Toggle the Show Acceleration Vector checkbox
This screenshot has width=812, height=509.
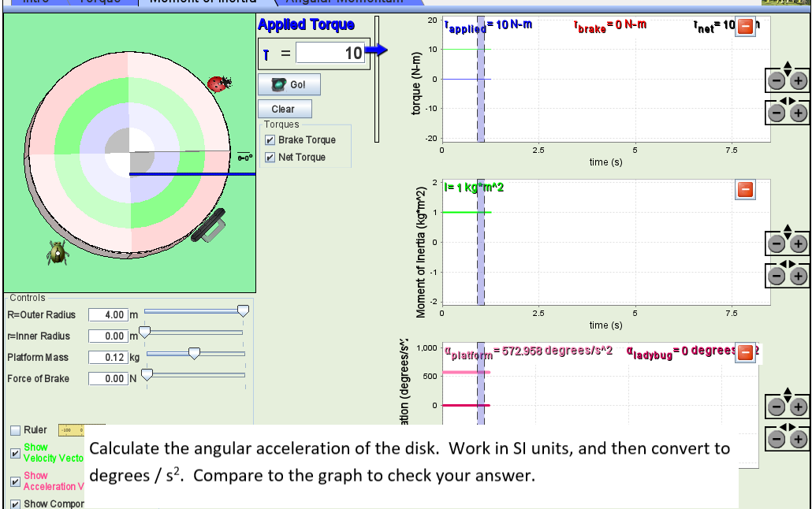(x=16, y=481)
